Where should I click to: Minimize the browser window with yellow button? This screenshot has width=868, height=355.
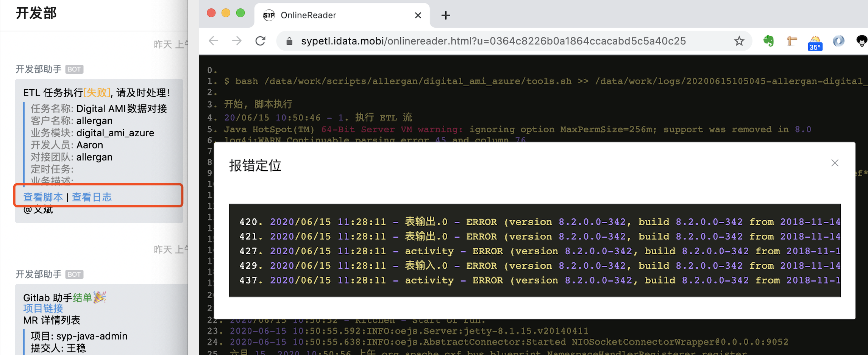pos(226,13)
